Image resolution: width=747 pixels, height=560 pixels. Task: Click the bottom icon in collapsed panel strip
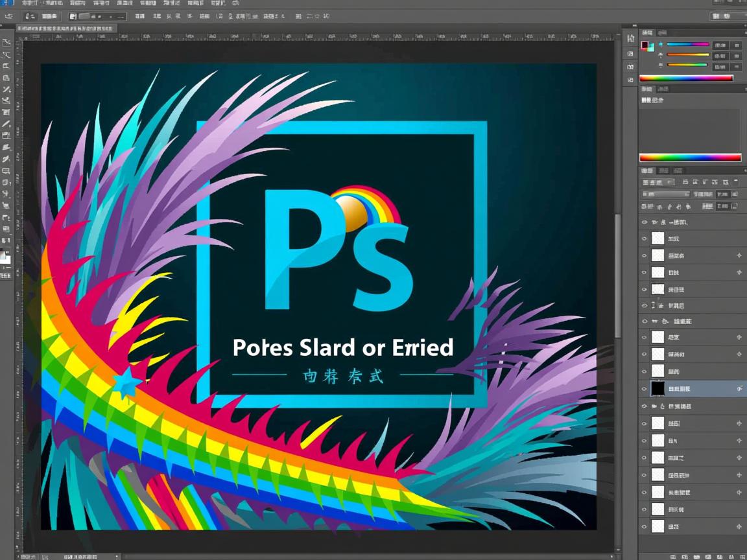click(x=630, y=80)
